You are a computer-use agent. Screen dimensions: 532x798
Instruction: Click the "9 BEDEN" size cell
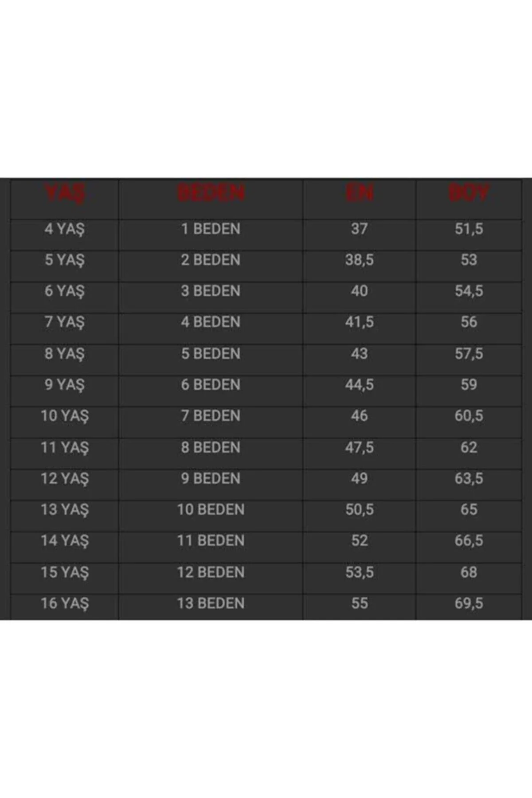coord(211,478)
